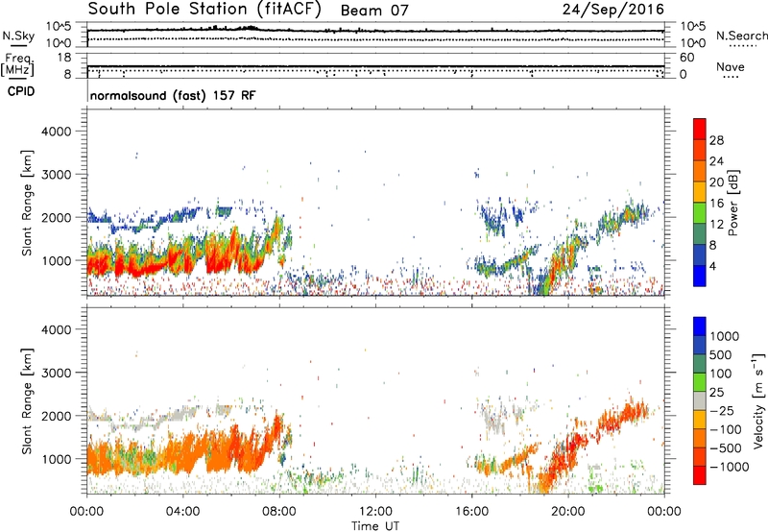The image size is (768, 532).
Task: Click the "08:00" time tick label
Action: click(279, 512)
